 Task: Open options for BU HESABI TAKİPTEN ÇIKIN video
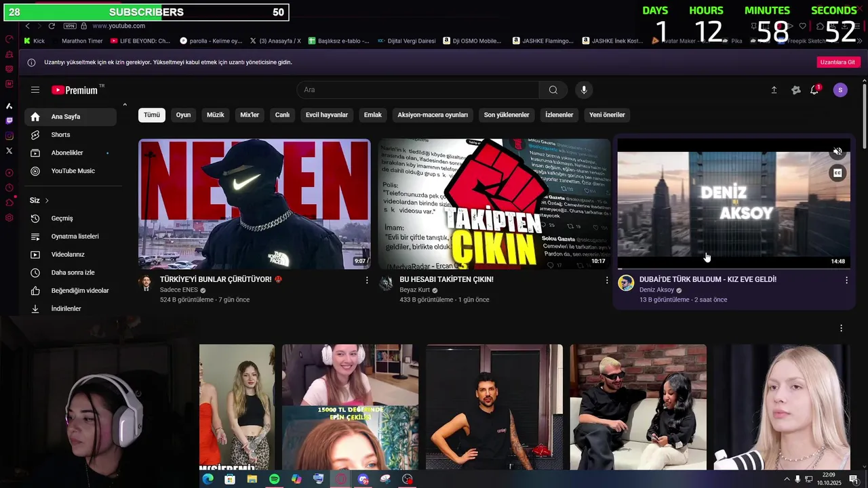[x=607, y=280]
